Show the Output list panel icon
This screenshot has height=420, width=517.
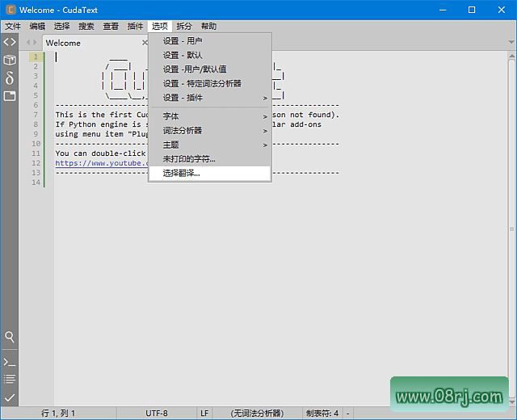pos(9,379)
